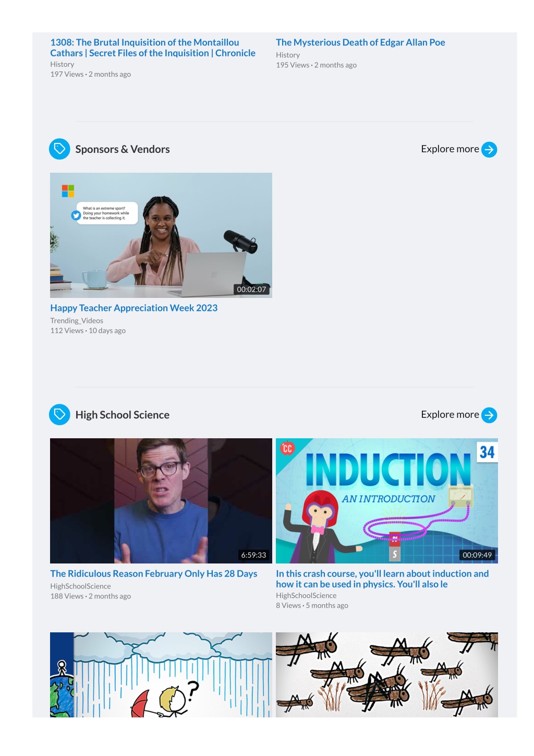Open The Ridiculous Reason February title link

(x=154, y=573)
